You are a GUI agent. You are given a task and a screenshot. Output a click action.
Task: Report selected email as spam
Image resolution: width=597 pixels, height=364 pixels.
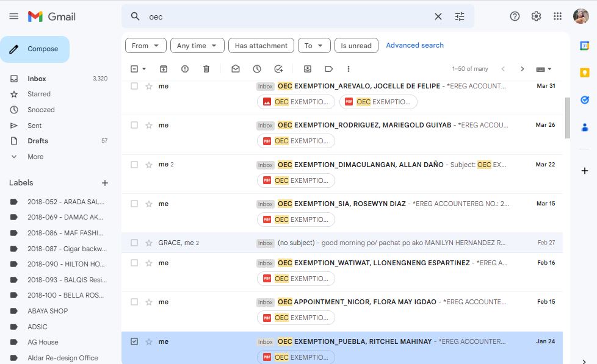[185, 69]
